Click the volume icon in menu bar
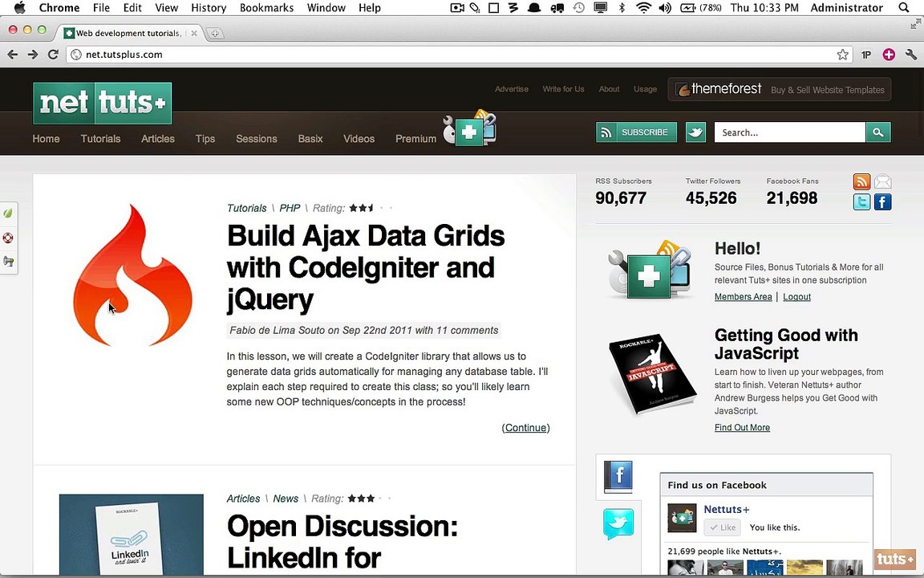This screenshot has height=578, width=924. [665, 8]
